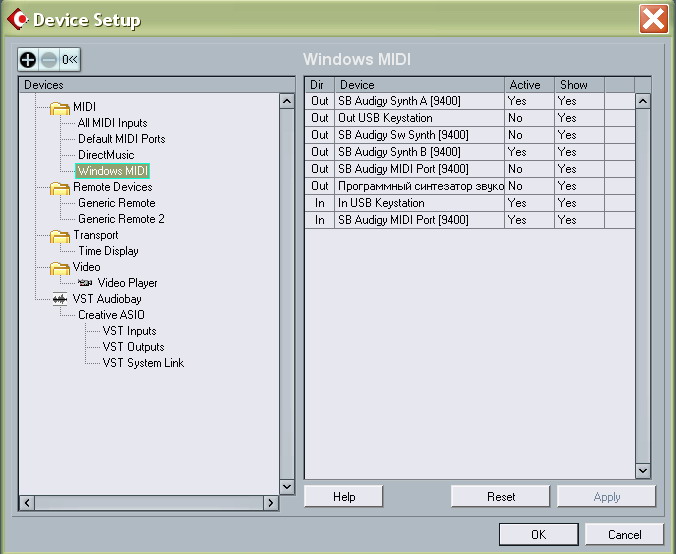Image resolution: width=676 pixels, height=554 pixels.
Task: Click the remove device minus icon
Action: tap(49, 59)
